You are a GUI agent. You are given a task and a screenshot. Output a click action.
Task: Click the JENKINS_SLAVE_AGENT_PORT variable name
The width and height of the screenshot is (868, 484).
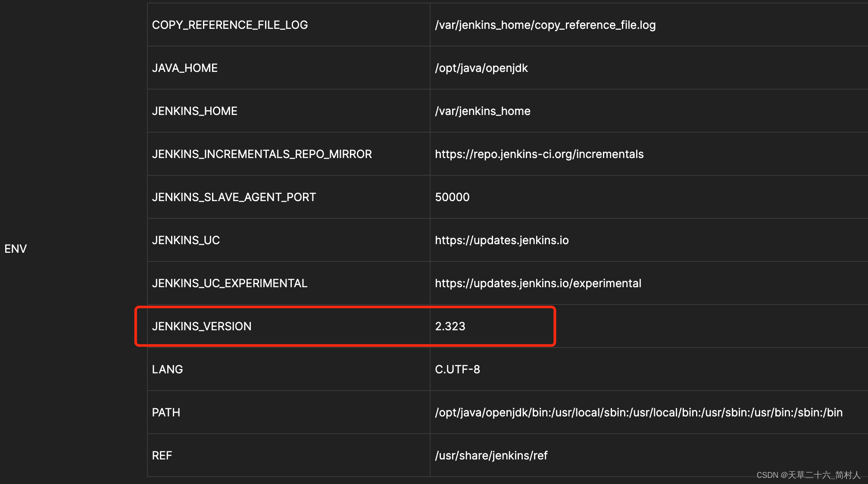point(234,197)
